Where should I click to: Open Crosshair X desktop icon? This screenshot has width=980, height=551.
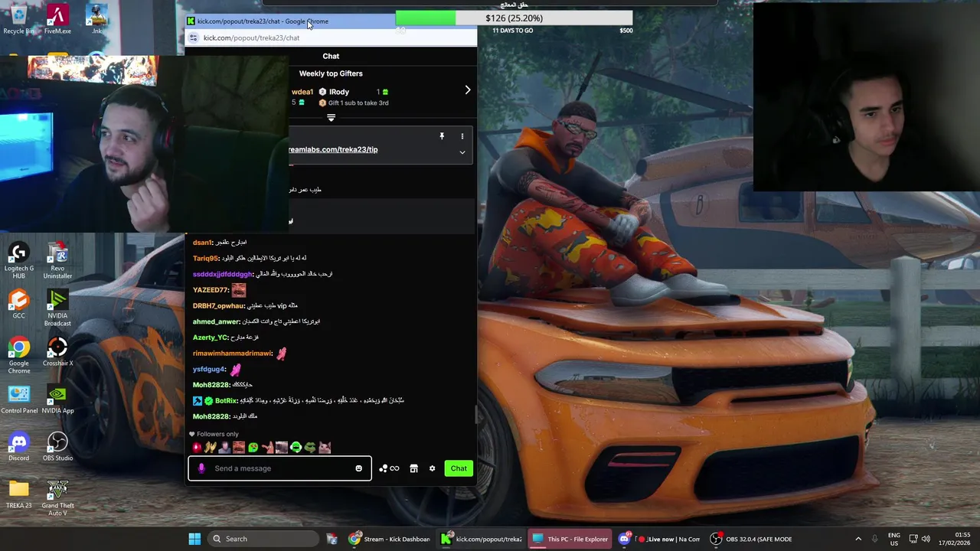tap(57, 352)
